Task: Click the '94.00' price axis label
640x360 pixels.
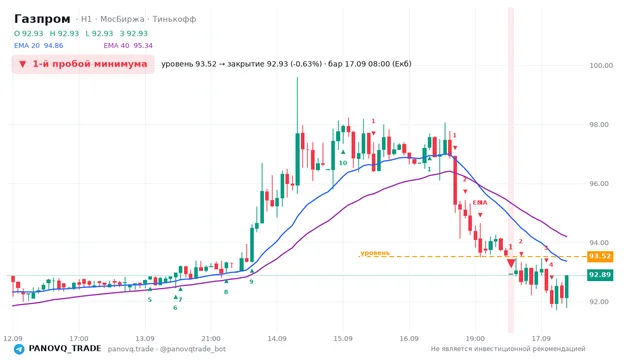Action: (x=599, y=242)
